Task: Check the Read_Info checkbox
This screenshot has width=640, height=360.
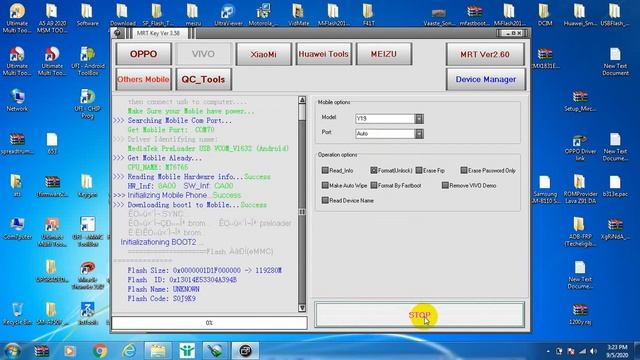Action: tap(325, 170)
